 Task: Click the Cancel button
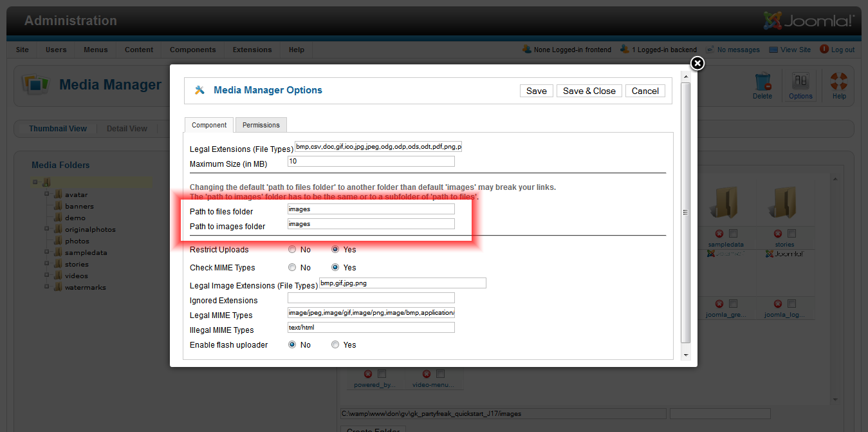[x=645, y=91]
